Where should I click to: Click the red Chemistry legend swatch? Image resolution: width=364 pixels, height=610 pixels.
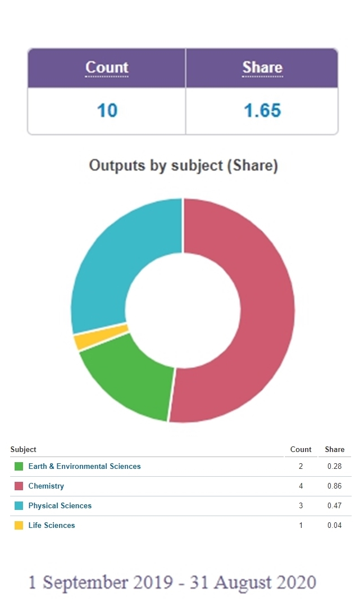point(19,486)
